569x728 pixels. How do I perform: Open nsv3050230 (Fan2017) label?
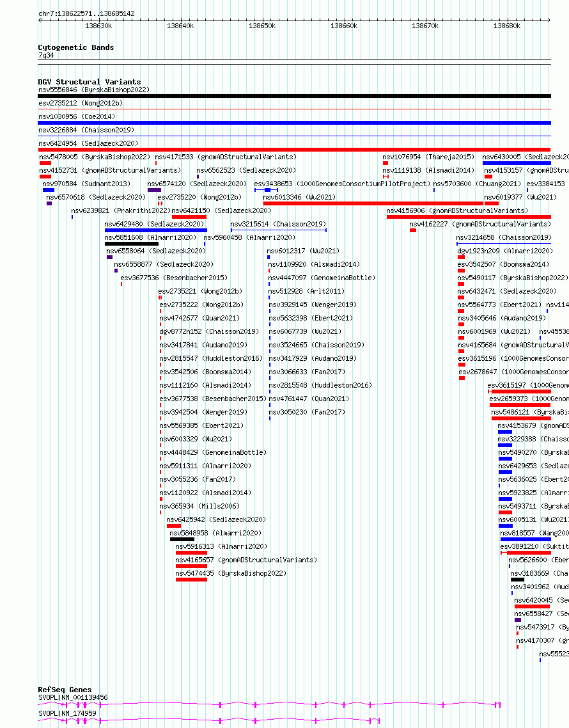tap(307, 412)
